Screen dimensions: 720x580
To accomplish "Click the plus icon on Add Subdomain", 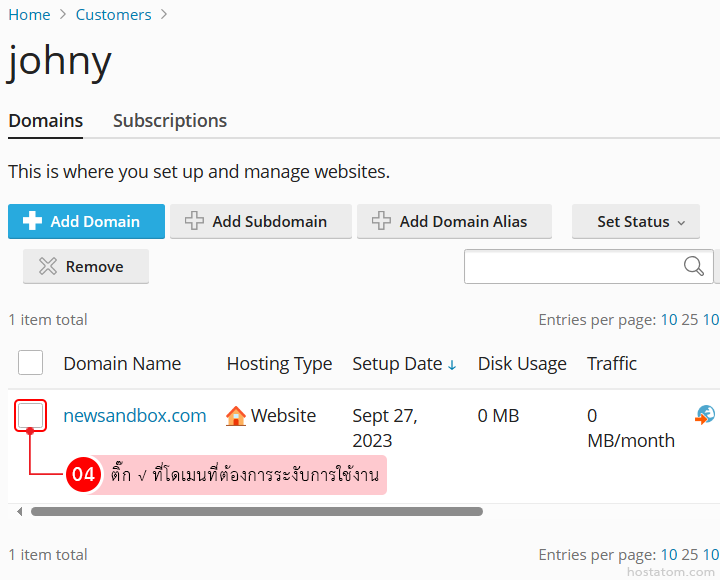I will coord(194,221).
